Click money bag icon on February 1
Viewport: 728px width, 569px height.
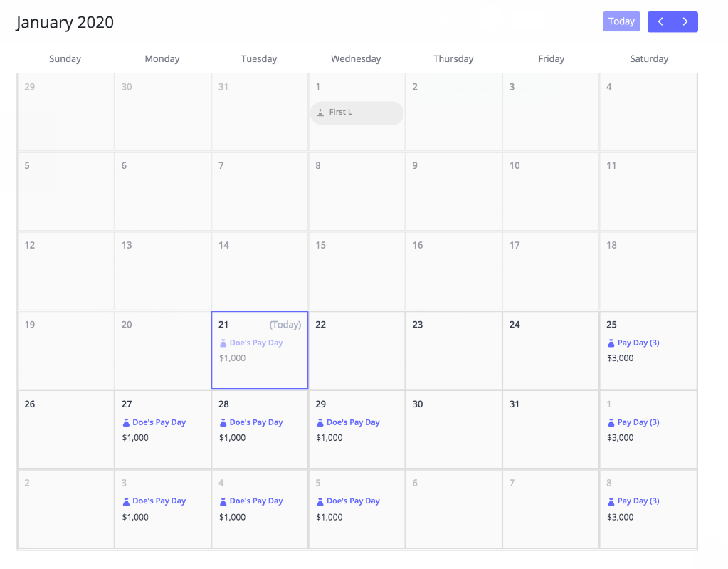point(611,423)
